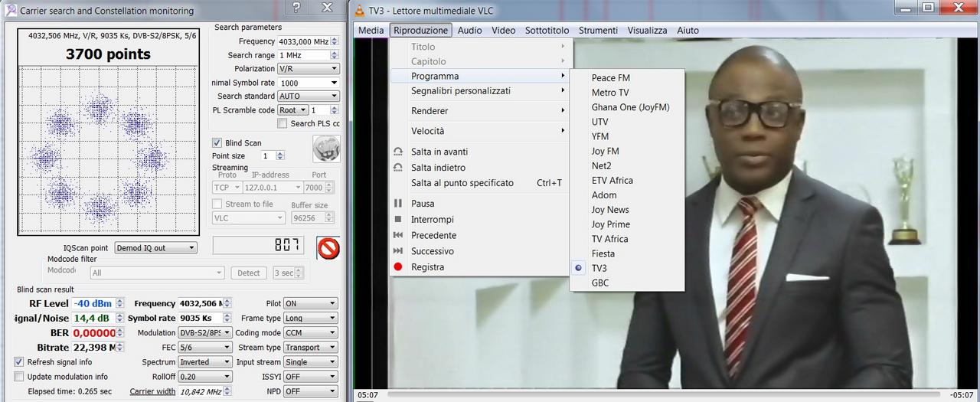Click the brain-shaped blind scan button
The image size is (980, 402).
[x=327, y=149]
